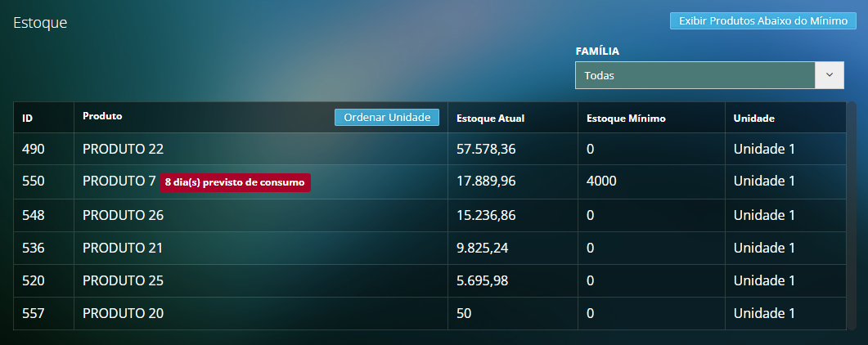Click the Unidade column header
Viewport: 868px width, 345px height.
(x=753, y=119)
